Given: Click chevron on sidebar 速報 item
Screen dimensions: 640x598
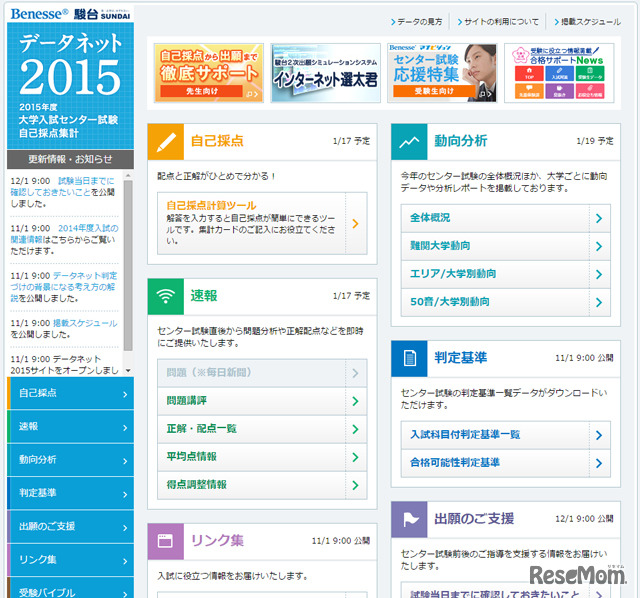Looking at the screenshot, I should (x=125, y=428).
